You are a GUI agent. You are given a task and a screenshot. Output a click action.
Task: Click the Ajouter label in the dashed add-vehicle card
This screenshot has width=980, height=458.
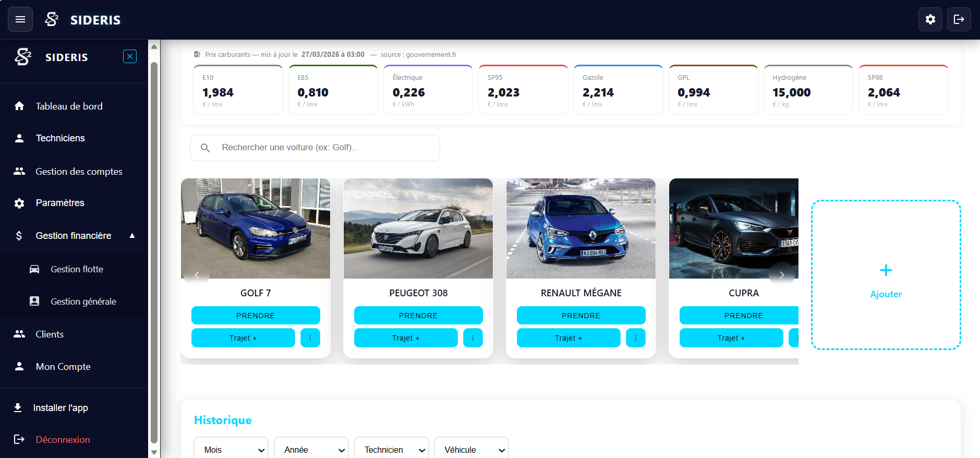(886, 294)
